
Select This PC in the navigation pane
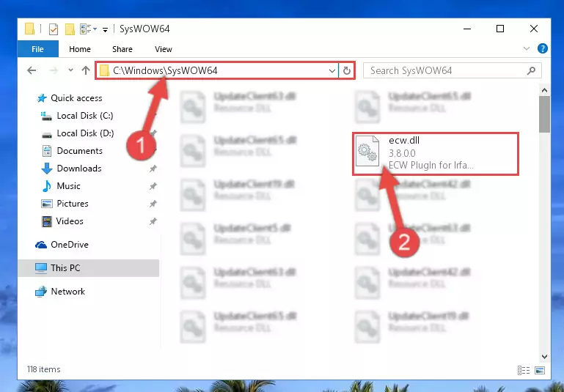[89, 268]
